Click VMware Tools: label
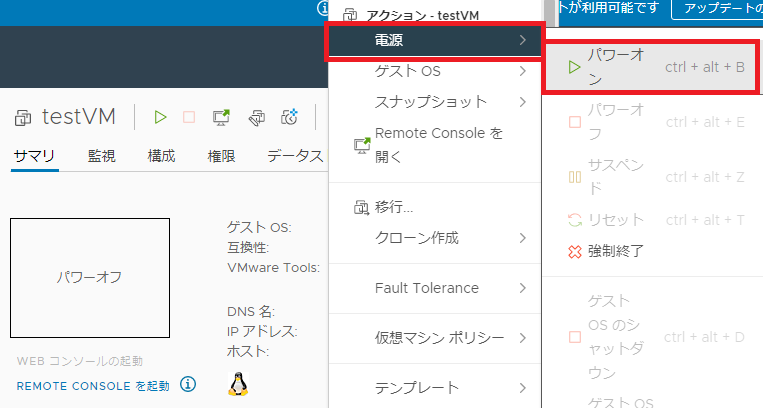Image resolution: width=763 pixels, height=408 pixels. [273, 268]
